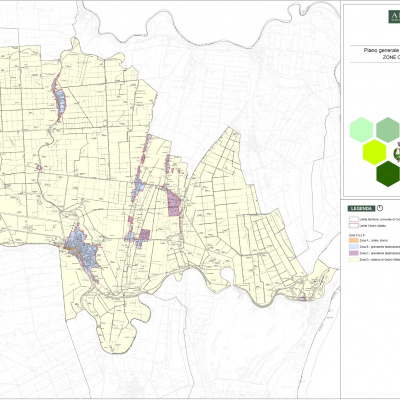Click the 'ZONE' subtitle line under the title
The width and height of the screenshot is (400, 400).
[391, 57]
